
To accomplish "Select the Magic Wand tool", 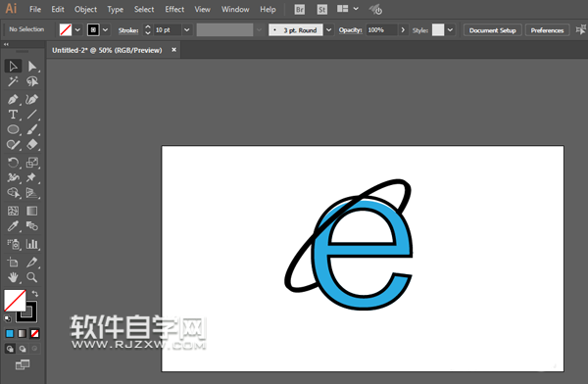I will (x=13, y=81).
